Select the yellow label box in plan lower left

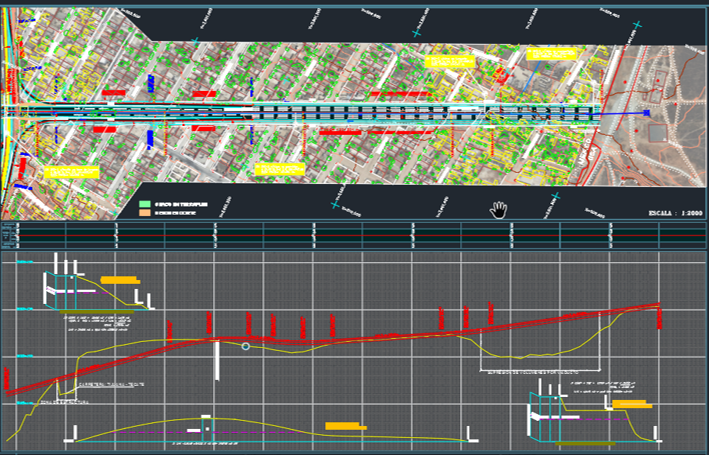click(x=73, y=173)
